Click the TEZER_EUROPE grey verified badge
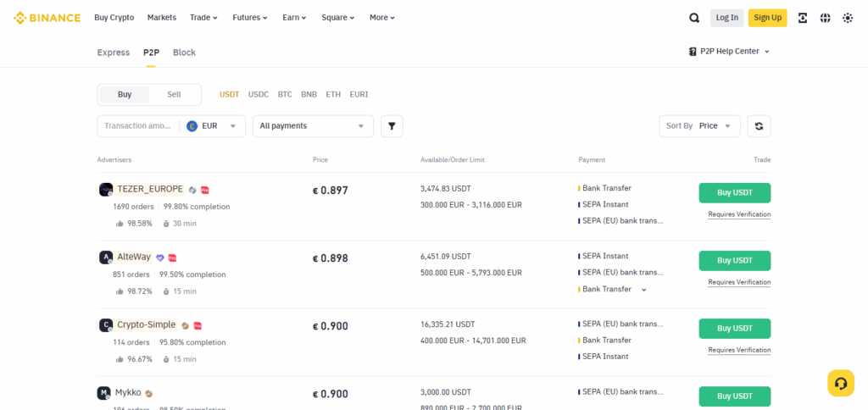The width and height of the screenshot is (868, 410). pyautogui.click(x=192, y=190)
